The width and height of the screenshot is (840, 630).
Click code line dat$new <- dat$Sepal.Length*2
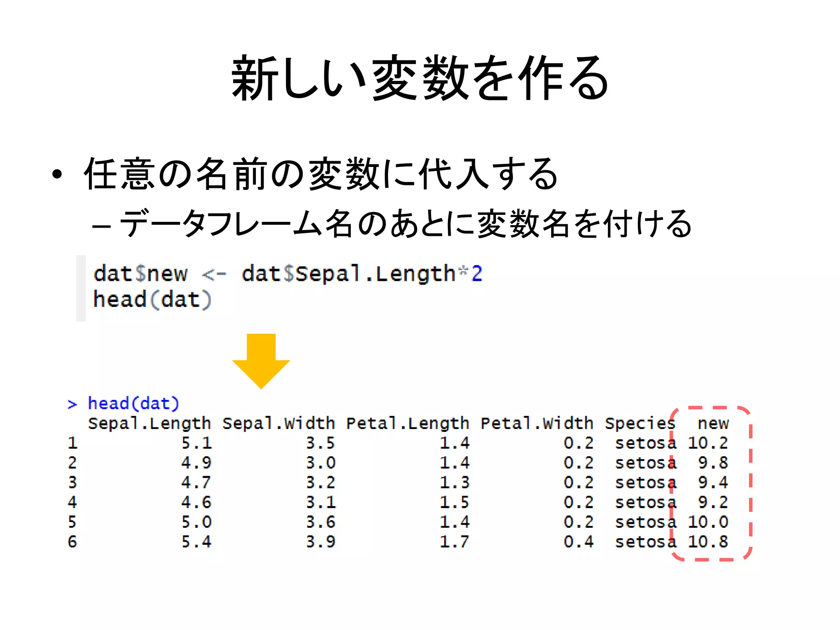tap(288, 274)
